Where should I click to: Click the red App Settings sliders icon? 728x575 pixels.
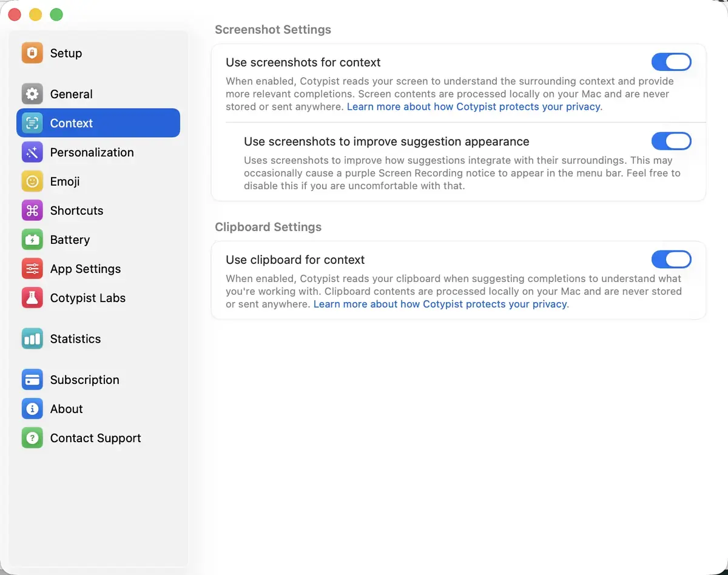click(x=32, y=269)
